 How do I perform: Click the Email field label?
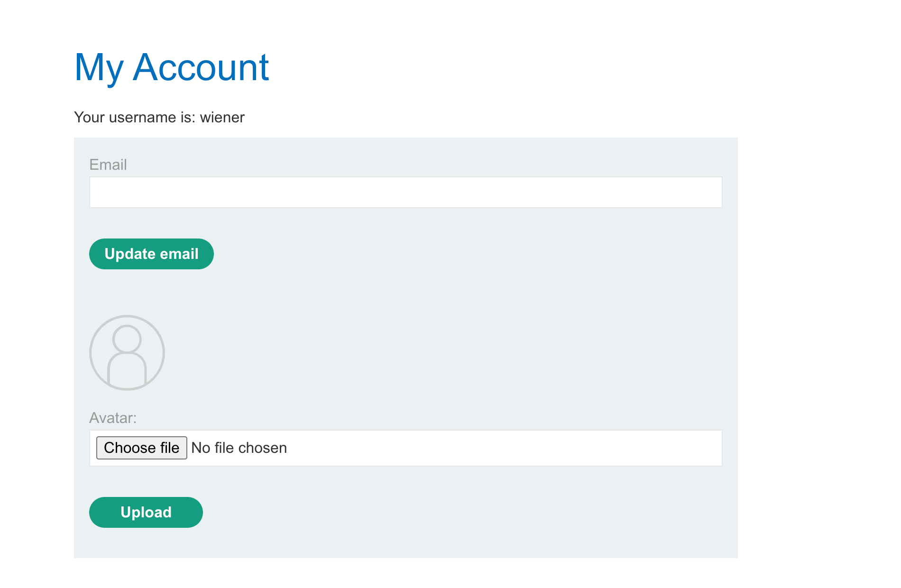point(108,165)
